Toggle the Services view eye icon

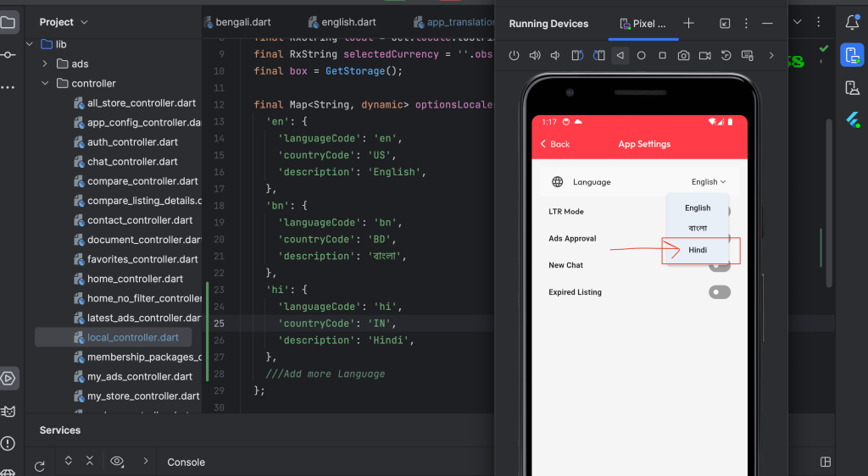(x=117, y=461)
